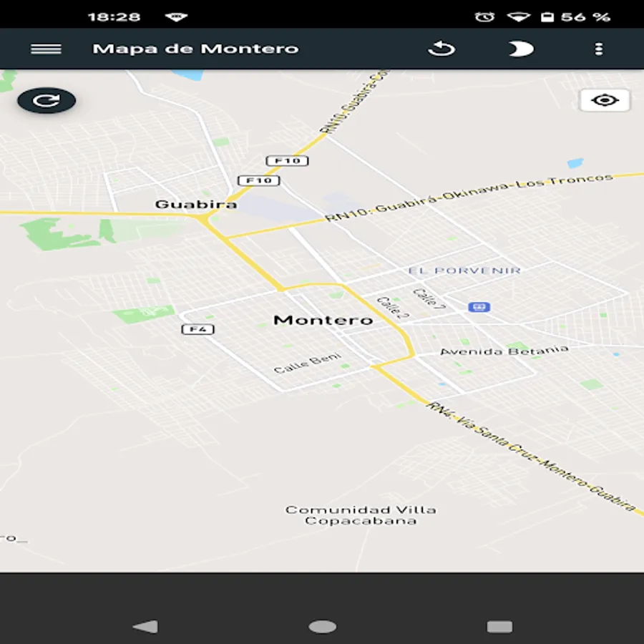
Task: Tap the reset map view icon
Action: 442,49
